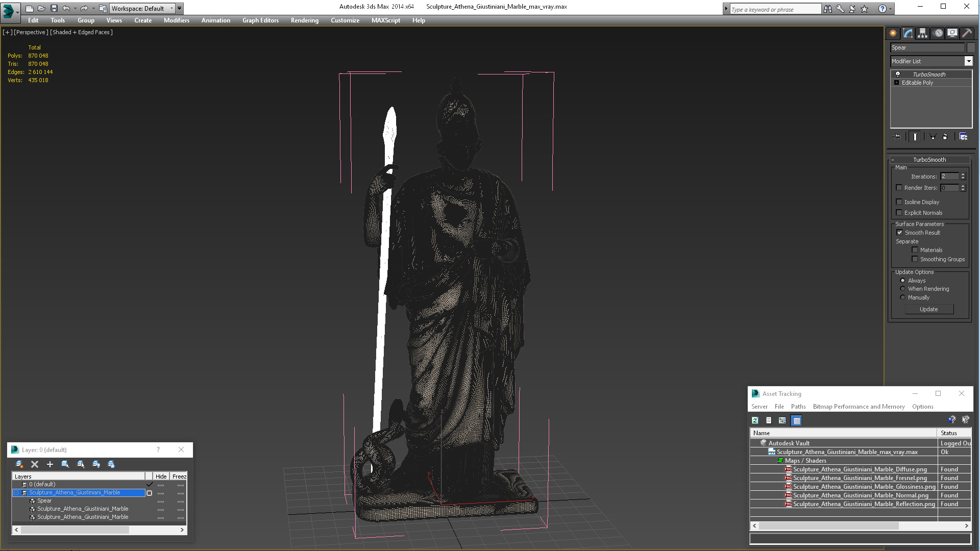Viewport: 980px width, 551px height.
Task: Click the Status column header
Action: pos(954,433)
